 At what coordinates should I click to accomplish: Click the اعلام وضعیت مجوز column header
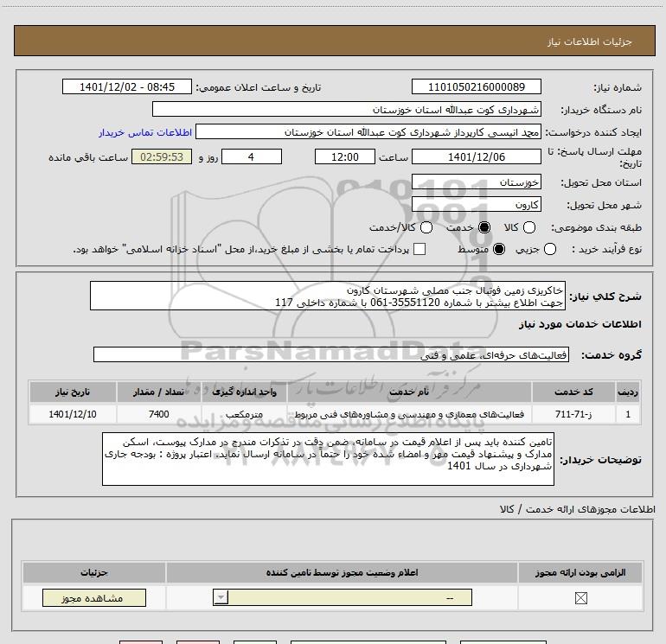pyautogui.click(x=342, y=572)
